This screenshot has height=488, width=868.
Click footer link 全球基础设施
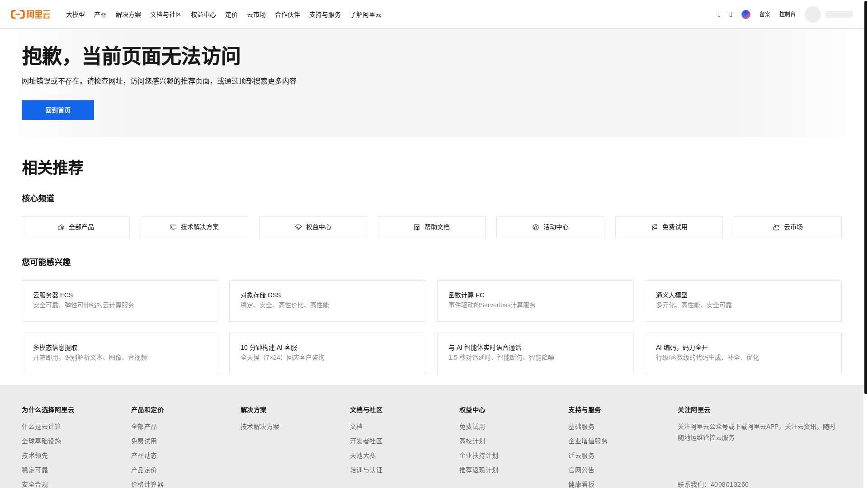pos(42,441)
